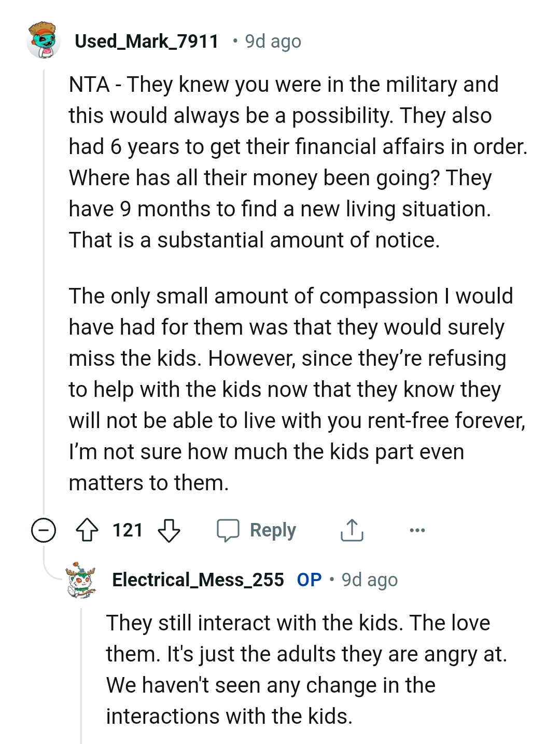The height and width of the screenshot is (744, 560).
Task: Visit the Used_Mark_7911 username profile
Action: [x=147, y=41]
